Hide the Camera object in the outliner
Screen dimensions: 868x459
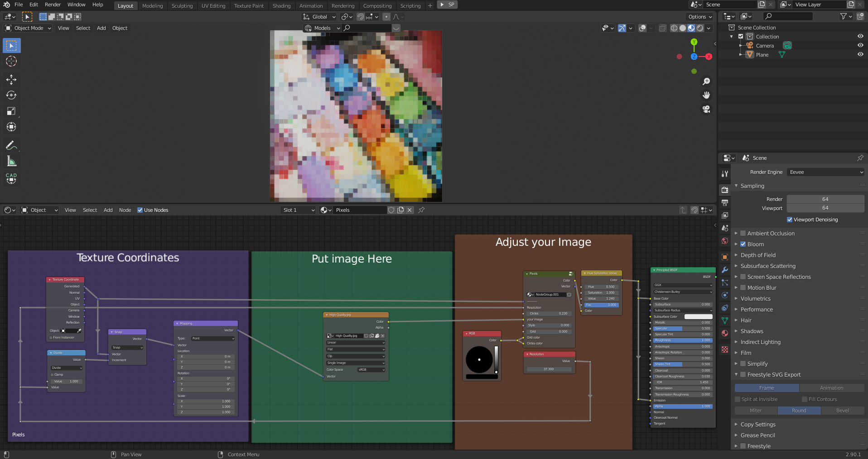(860, 45)
